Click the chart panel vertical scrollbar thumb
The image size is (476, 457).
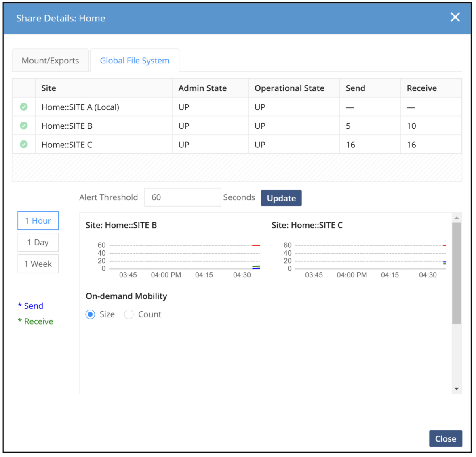[x=457, y=273]
